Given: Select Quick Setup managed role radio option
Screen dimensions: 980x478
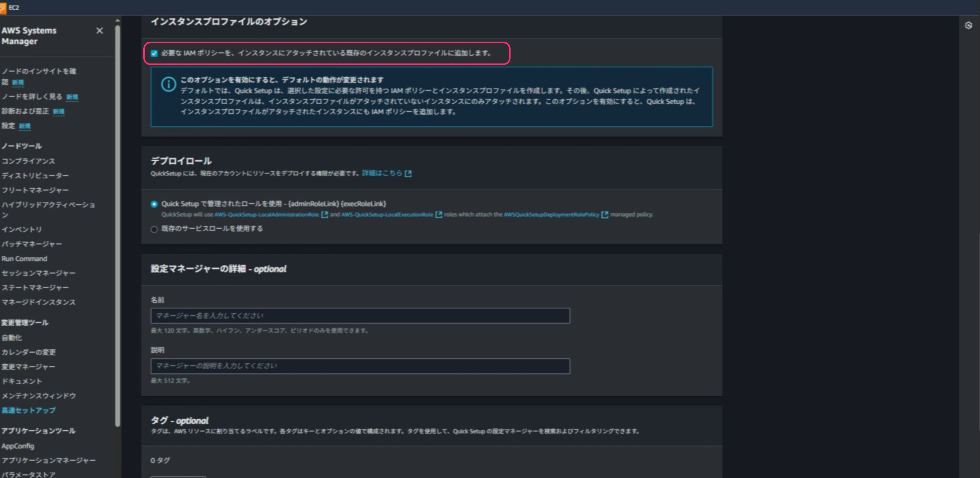Looking at the screenshot, I should tap(154, 204).
